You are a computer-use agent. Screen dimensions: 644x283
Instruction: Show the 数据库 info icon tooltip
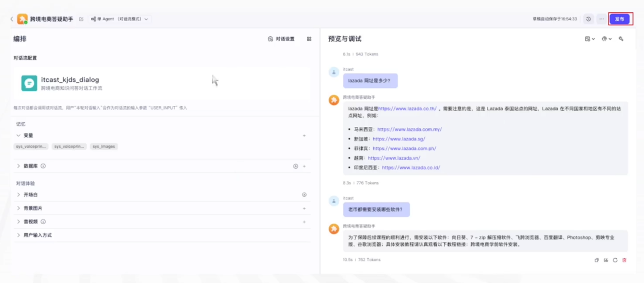pyautogui.click(x=43, y=166)
